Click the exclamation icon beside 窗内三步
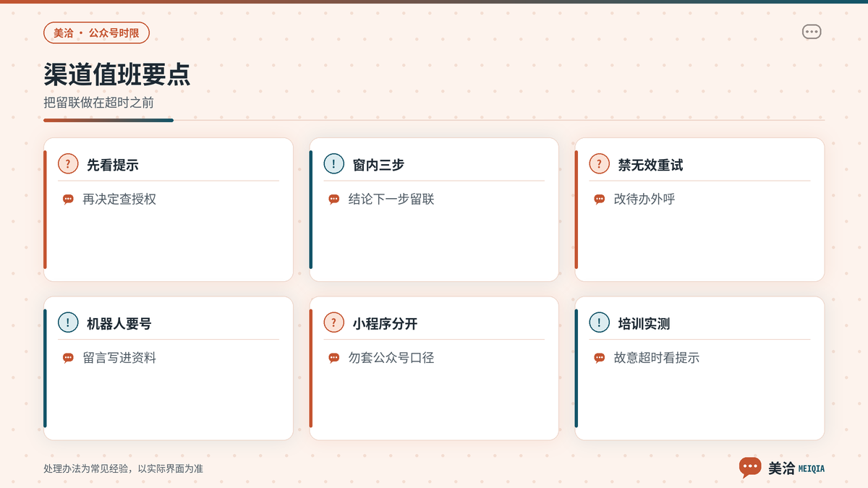The width and height of the screenshot is (868, 488). [x=333, y=164]
